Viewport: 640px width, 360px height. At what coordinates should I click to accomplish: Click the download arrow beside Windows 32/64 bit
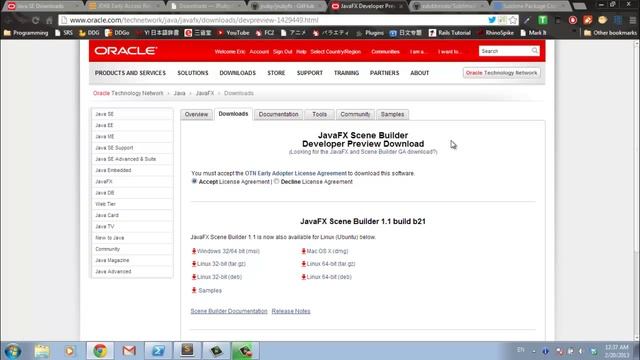194,251
